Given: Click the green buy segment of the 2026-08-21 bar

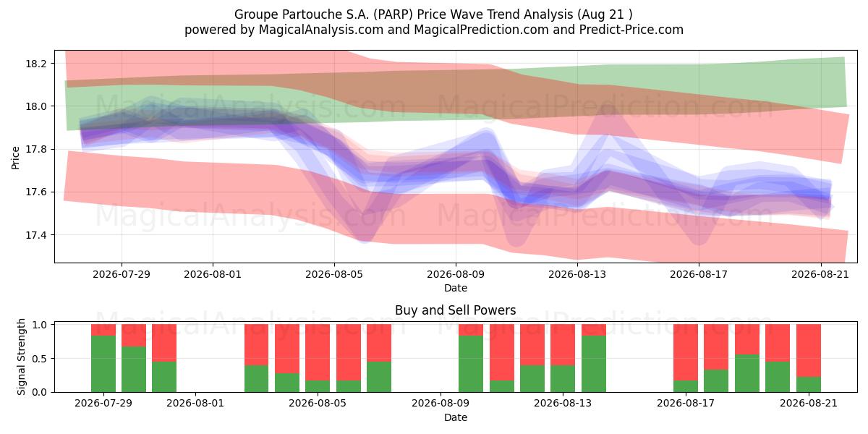Looking at the screenshot, I should [808, 385].
